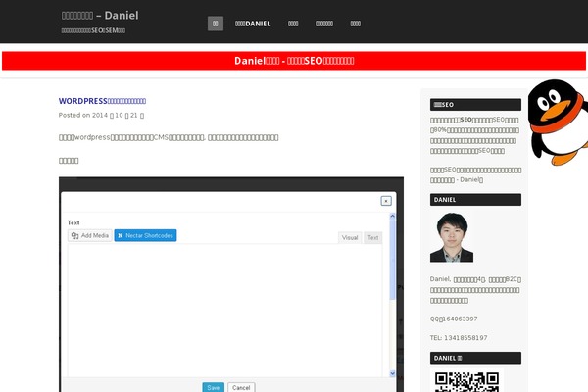Click inside the empty text editor area
Viewport: 588px width, 392px height.
point(225,311)
